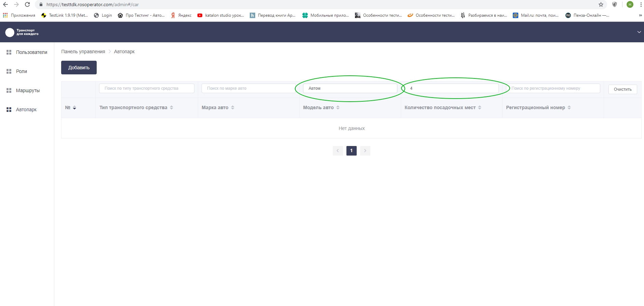
Task: Click the Роли sidebar grid icon
Action: pyautogui.click(x=9, y=71)
